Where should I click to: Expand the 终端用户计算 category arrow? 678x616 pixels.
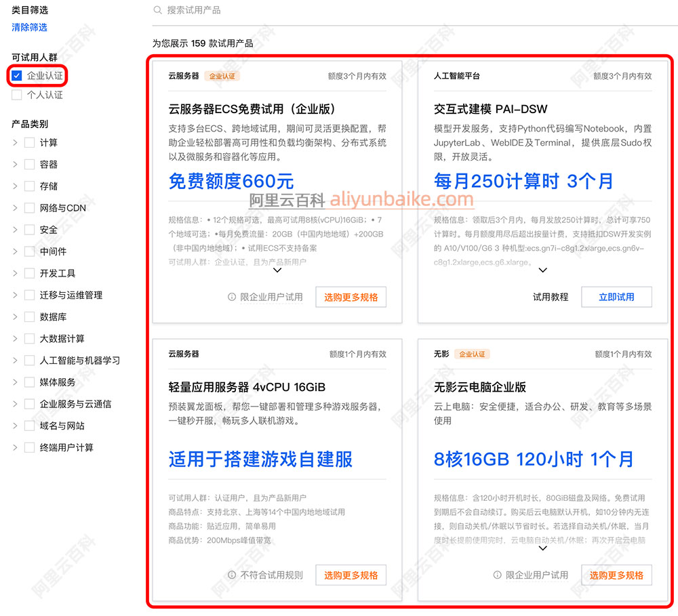click(15, 447)
